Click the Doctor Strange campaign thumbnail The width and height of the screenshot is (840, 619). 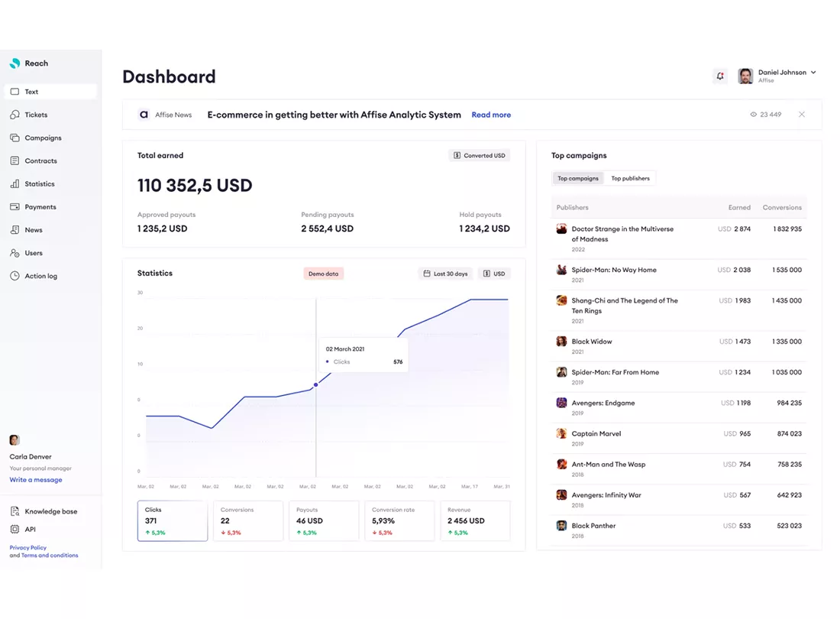tap(561, 228)
